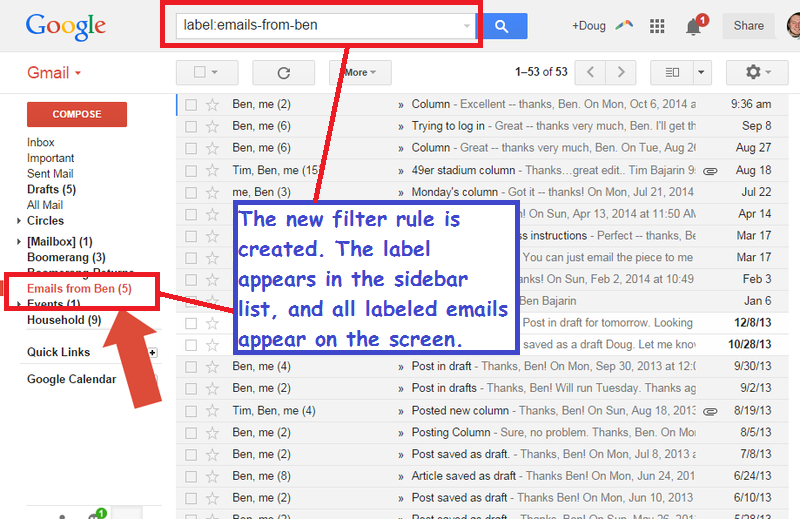Open the Inbox folder

pyautogui.click(x=41, y=142)
